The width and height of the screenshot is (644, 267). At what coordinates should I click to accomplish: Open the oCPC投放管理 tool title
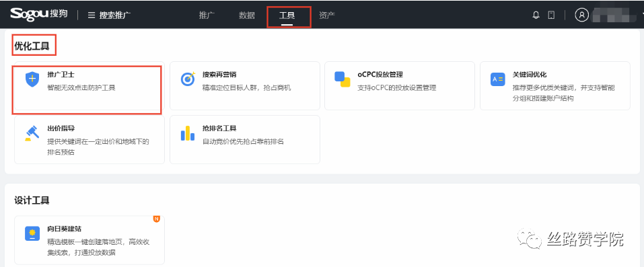(380, 75)
